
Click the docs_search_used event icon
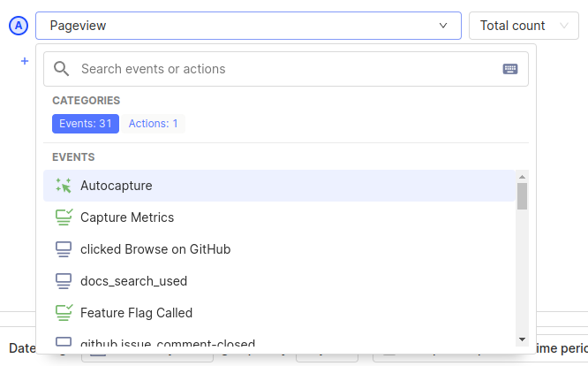63,281
